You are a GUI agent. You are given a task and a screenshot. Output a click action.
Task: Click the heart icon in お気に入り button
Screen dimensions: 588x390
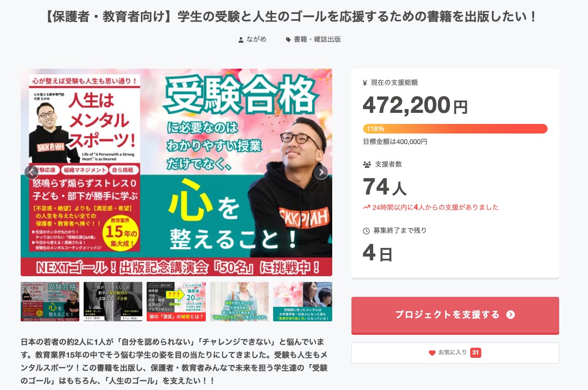432,353
